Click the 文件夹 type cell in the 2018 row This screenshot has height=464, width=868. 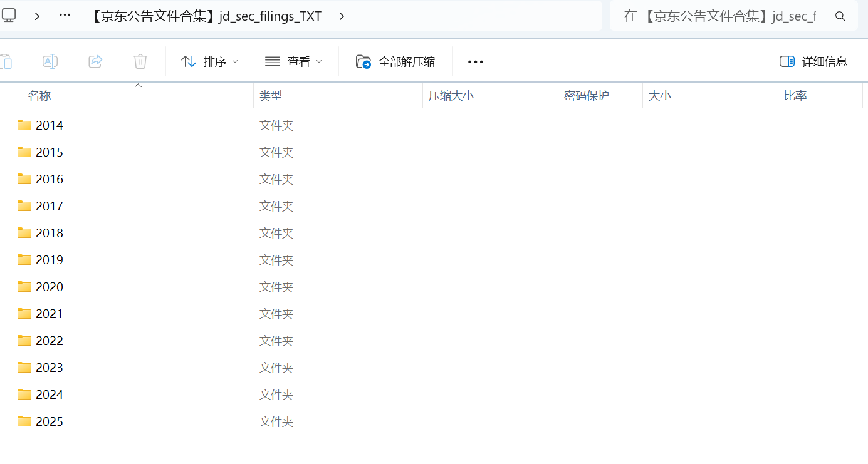(x=276, y=233)
